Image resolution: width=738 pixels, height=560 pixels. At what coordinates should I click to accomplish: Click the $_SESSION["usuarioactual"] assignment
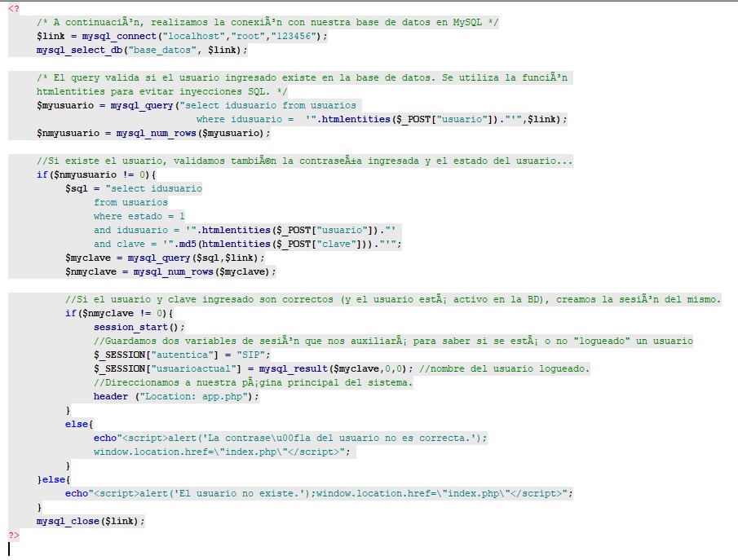click(x=254, y=368)
